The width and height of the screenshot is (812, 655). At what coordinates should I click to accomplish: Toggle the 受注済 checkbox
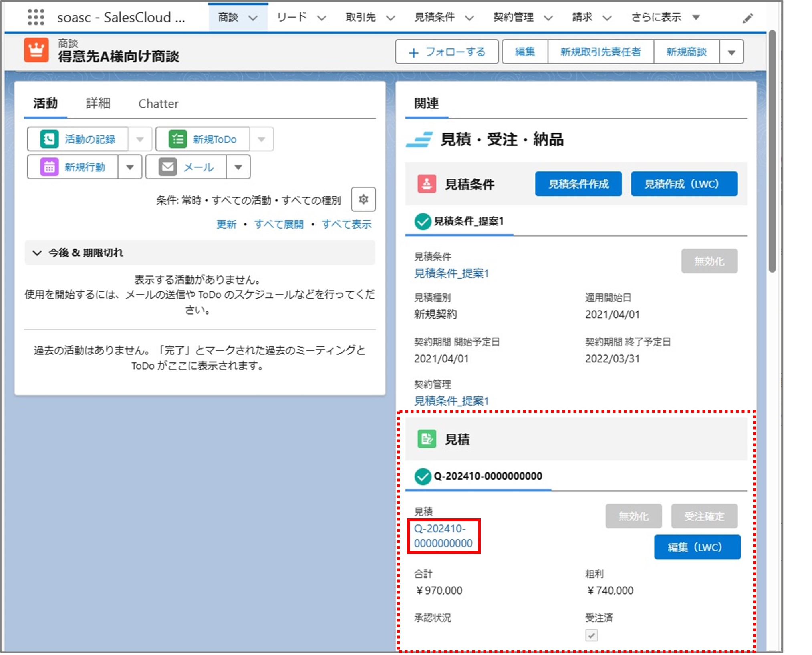coord(591,635)
